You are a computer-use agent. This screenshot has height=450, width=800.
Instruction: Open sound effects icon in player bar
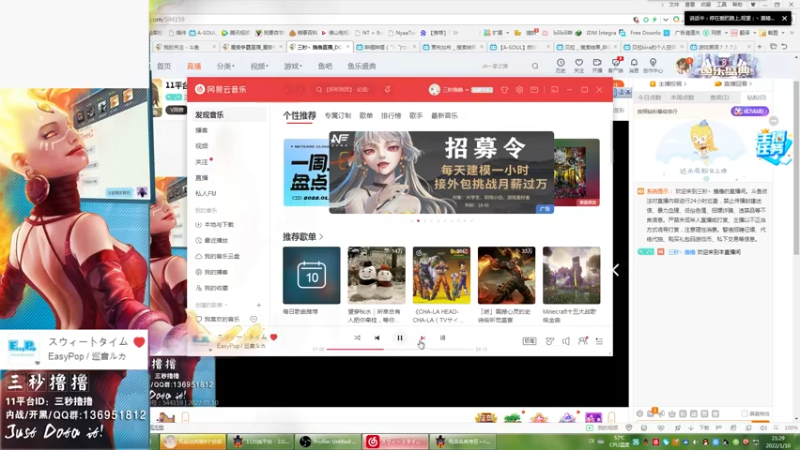(x=549, y=341)
